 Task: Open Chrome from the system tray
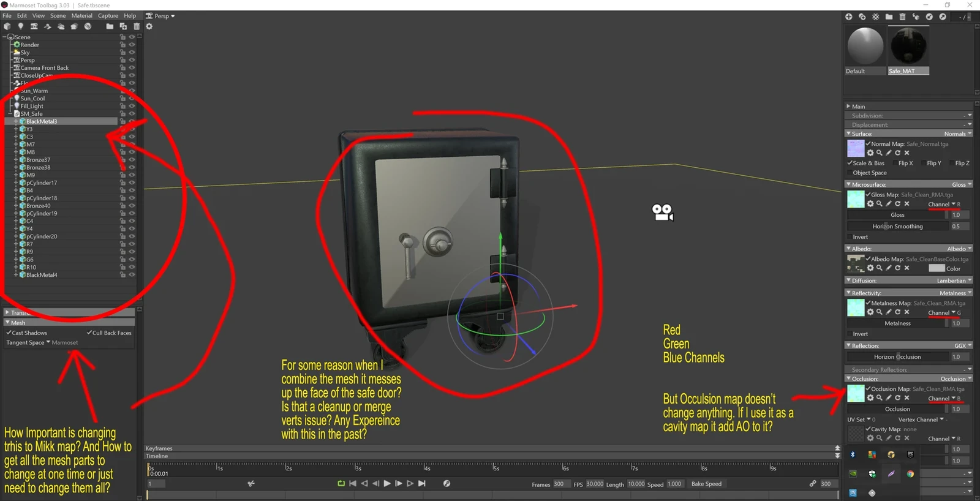910,473
